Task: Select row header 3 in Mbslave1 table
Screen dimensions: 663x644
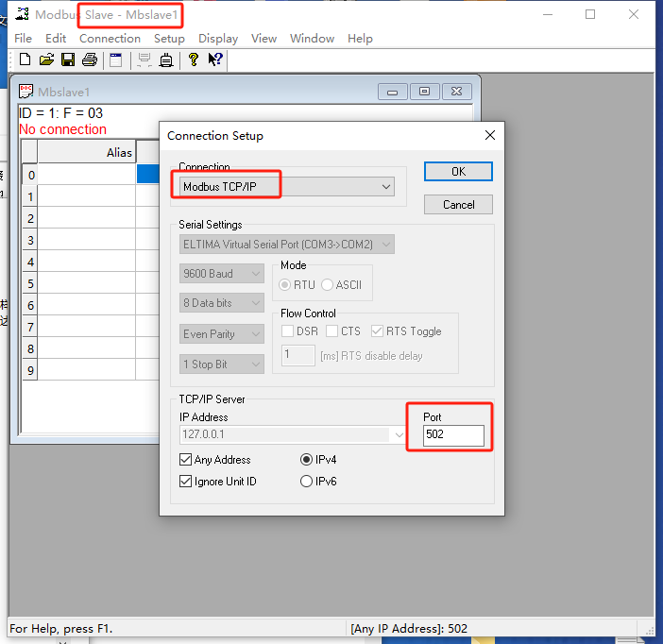Action: (30, 240)
